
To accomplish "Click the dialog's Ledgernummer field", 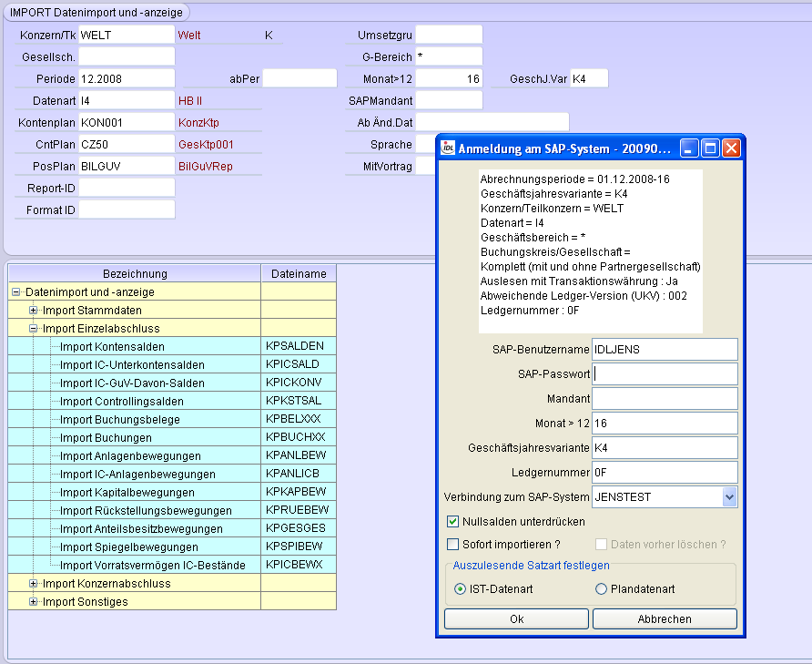I will [665, 472].
